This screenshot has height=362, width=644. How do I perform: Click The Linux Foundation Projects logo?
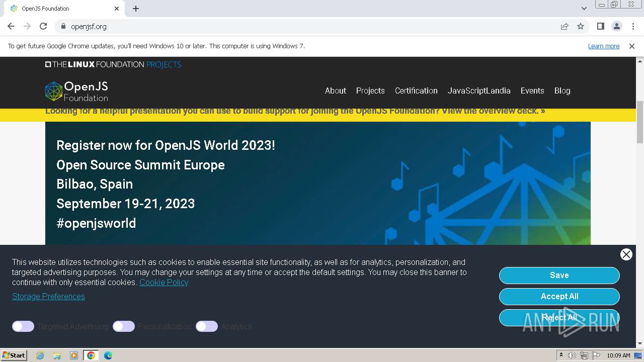point(113,64)
